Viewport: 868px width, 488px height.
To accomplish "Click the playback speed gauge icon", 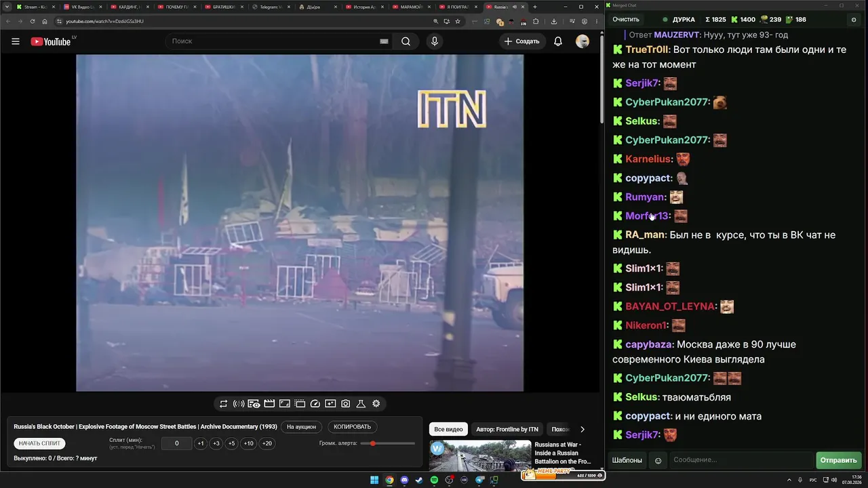I will 315,404.
